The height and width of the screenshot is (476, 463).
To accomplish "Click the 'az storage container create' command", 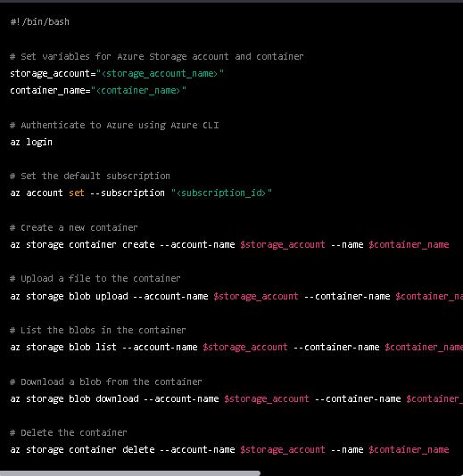I will point(82,244).
